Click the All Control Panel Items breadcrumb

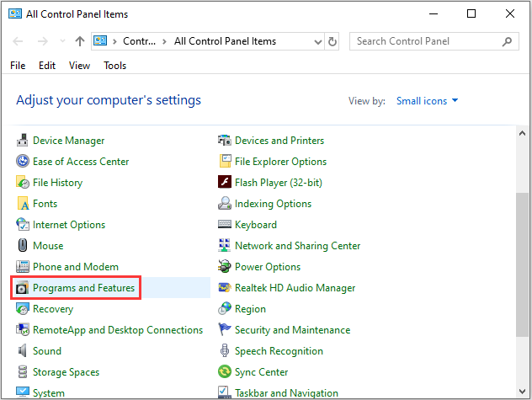pos(225,41)
